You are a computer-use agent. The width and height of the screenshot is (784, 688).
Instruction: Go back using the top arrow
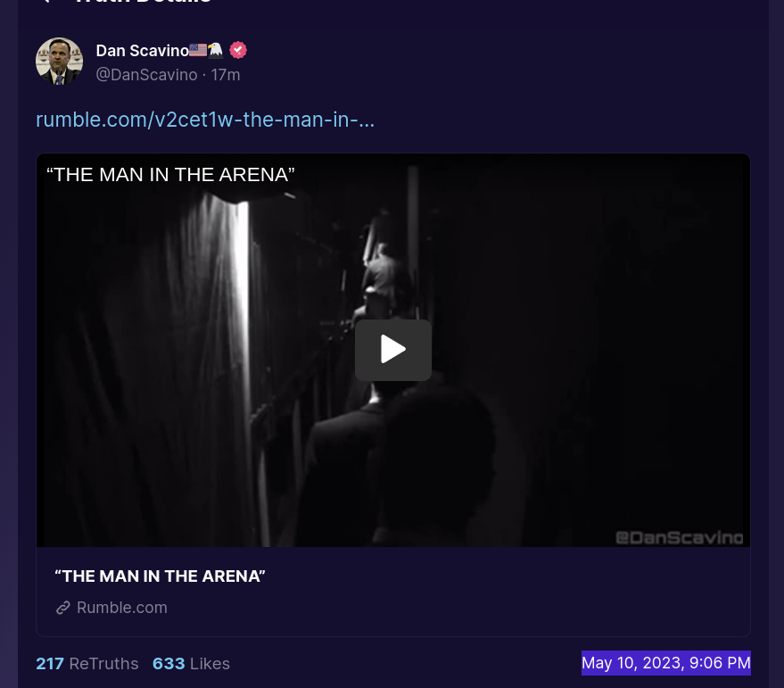coord(45,2)
